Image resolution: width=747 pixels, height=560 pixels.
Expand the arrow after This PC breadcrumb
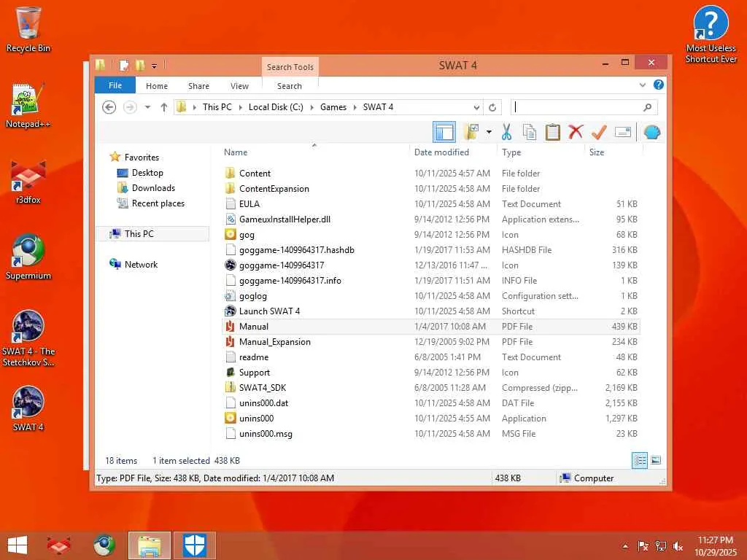[241, 107]
